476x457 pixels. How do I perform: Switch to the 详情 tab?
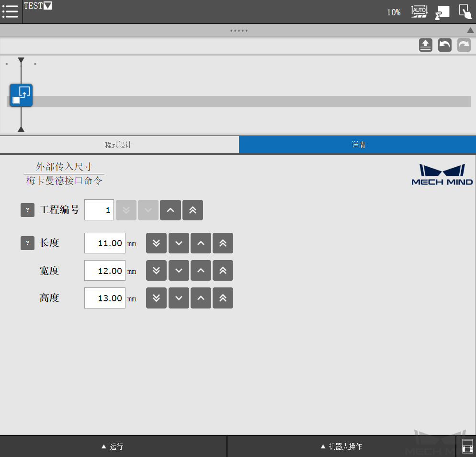(358, 145)
